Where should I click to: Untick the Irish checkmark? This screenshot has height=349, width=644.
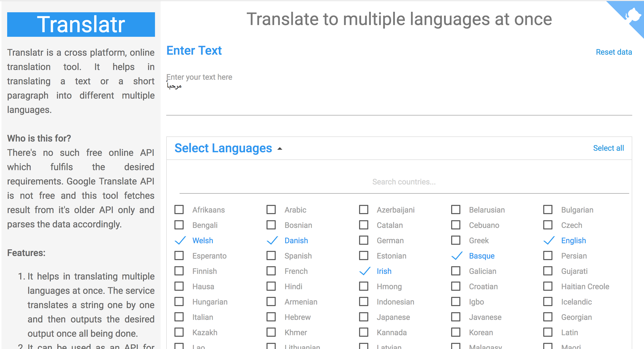point(365,271)
